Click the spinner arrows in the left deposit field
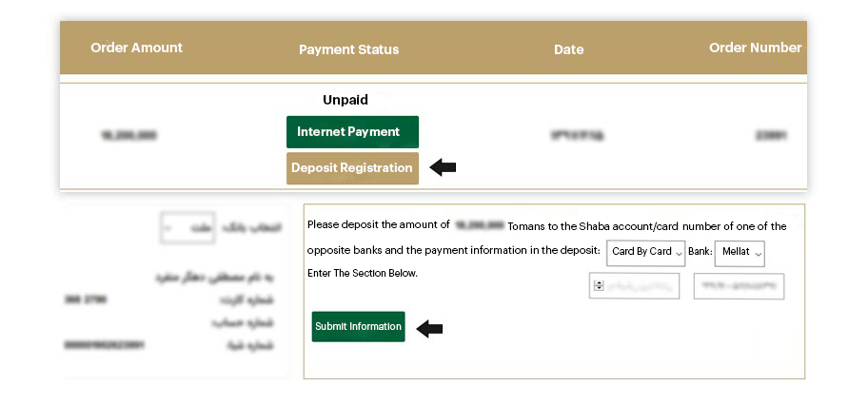Screen dimensions: 868x405 pos(598,286)
